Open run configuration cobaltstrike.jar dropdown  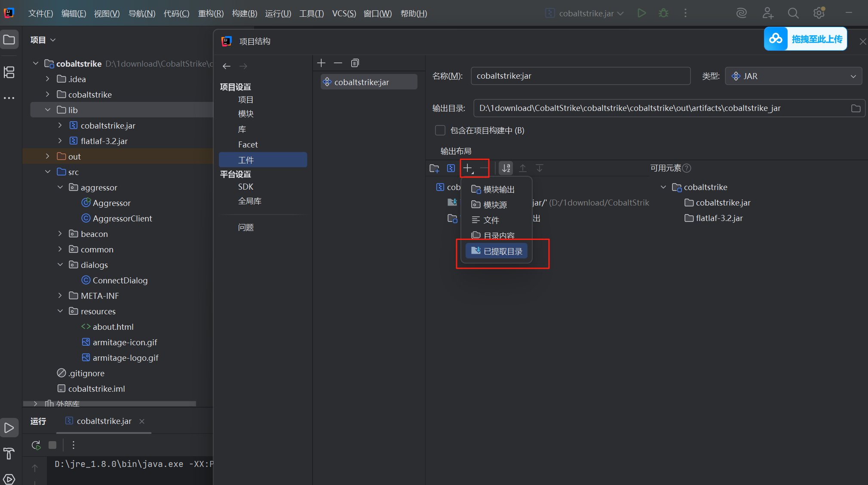(x=585, y=13)
